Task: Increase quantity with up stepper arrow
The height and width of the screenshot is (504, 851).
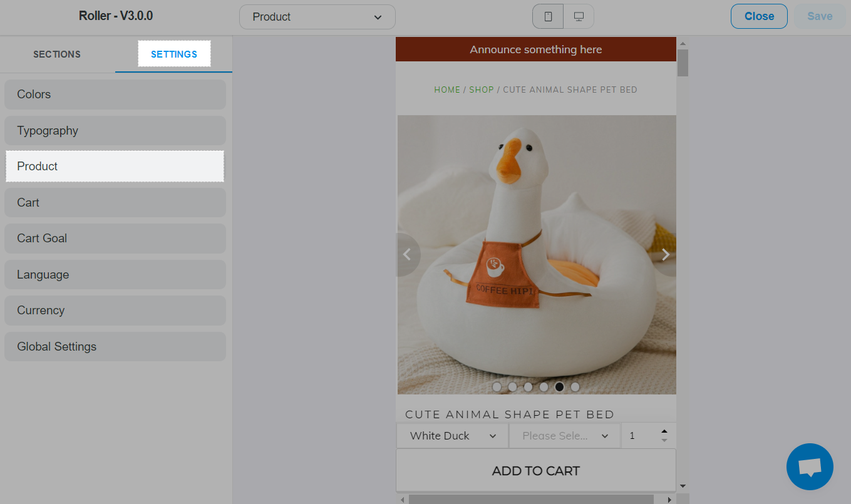Action: (x=664, y=431)
